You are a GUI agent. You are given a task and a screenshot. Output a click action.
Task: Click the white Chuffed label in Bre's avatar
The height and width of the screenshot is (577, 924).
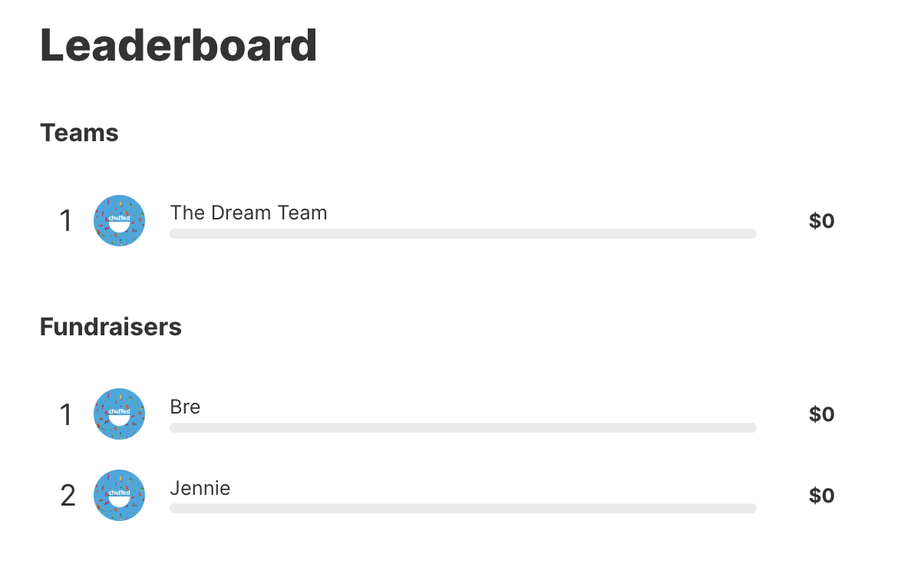pyautogui.click(x=120, y=411)
